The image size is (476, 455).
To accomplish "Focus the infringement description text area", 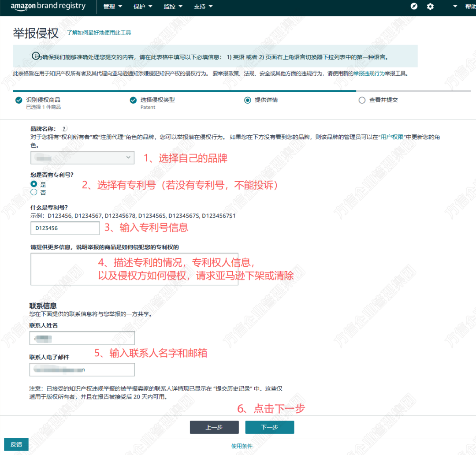I will pos(134,269).
